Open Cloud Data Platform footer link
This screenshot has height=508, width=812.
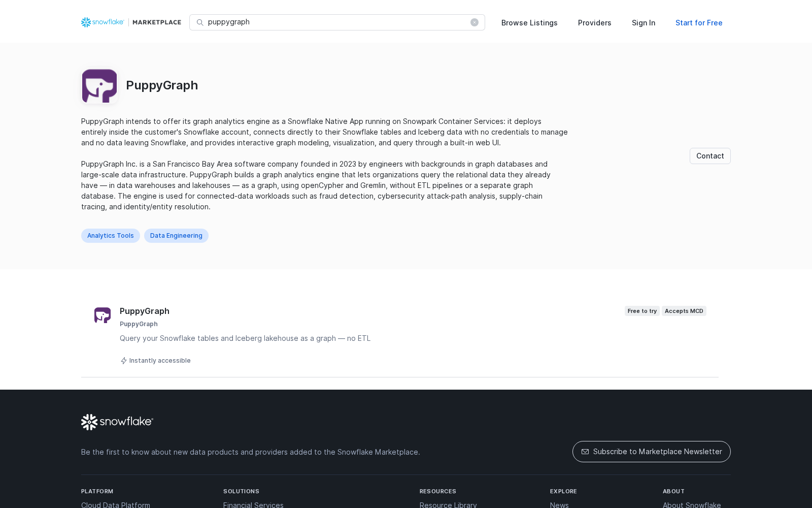[116, 505]
